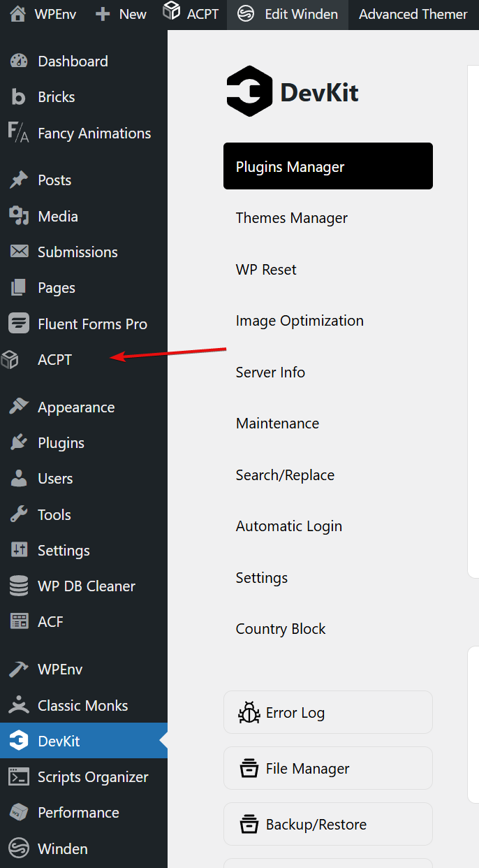
Task: Click the WP DB Cleaner database icon
Action: [19, 586]
